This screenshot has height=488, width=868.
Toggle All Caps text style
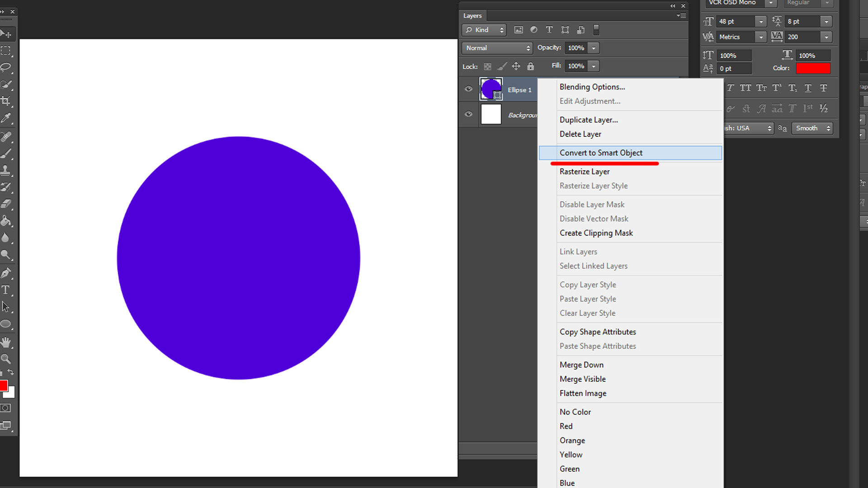745,88
